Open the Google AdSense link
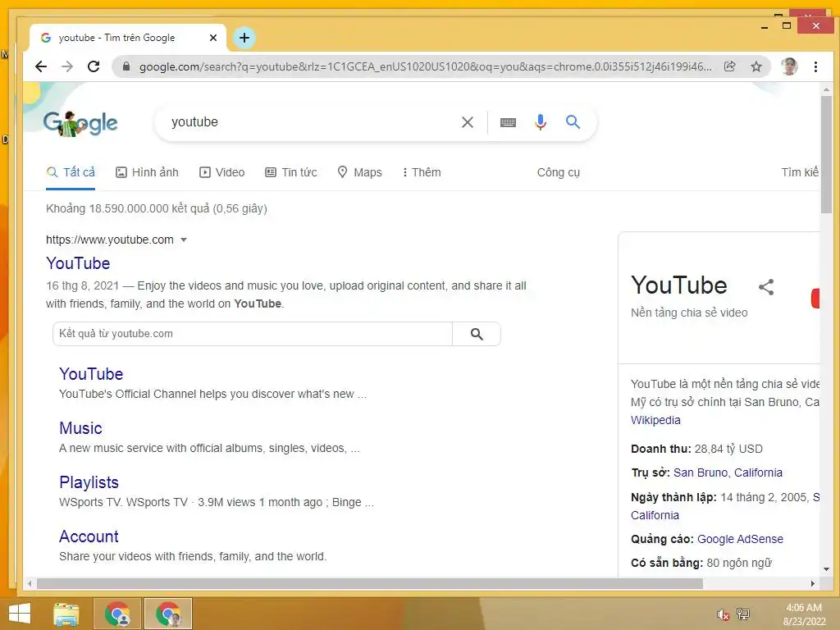 [x=740, y=539]
